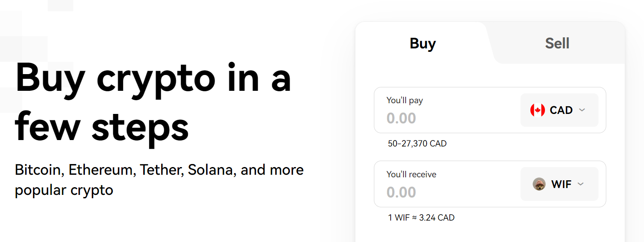Open the CAD currency selector
644x242 pixels.
pyautogui.click(x=559, y=110)
